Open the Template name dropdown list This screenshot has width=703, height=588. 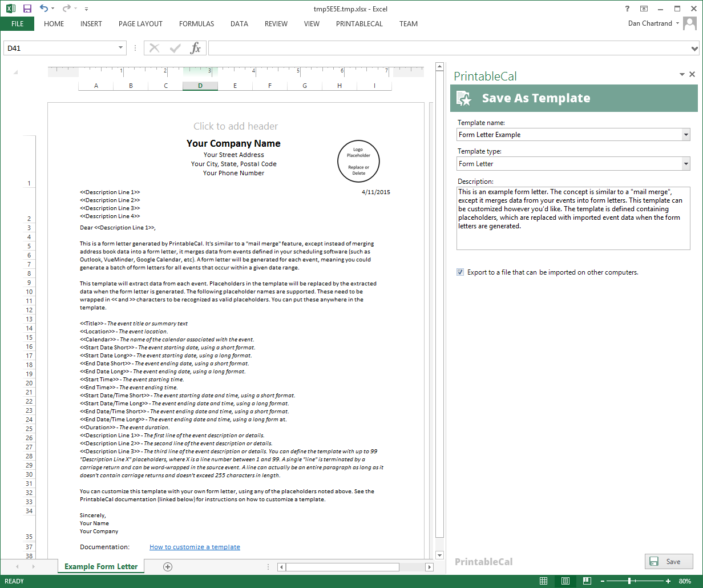pyautogui.click(x=686, y=135)
